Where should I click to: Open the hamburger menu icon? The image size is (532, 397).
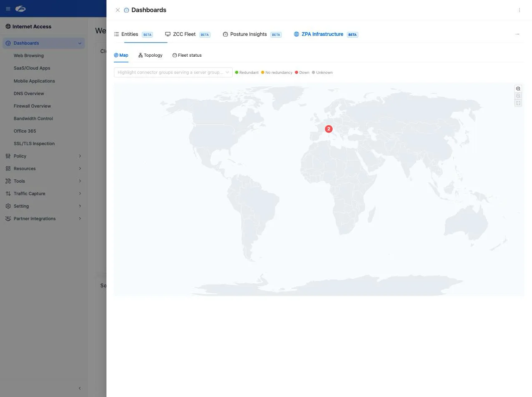8,9
